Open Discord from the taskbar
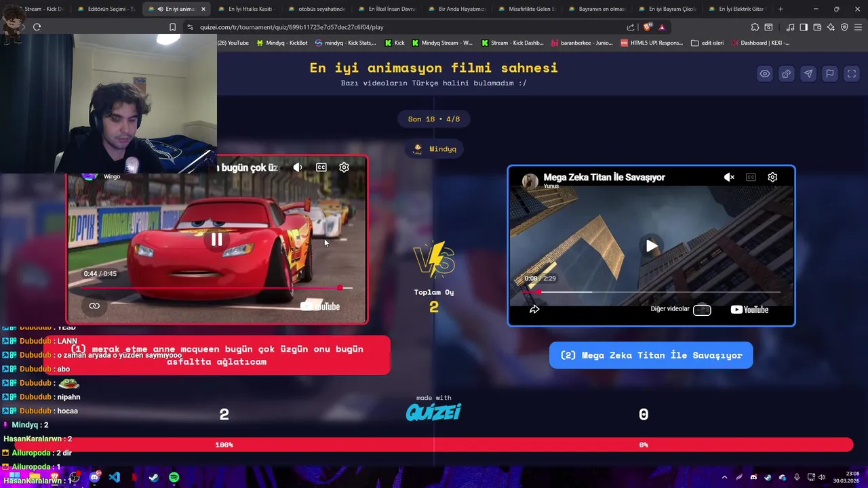This screenshot has height=488, width=868. pyautogui.click(x=94, y=478)
